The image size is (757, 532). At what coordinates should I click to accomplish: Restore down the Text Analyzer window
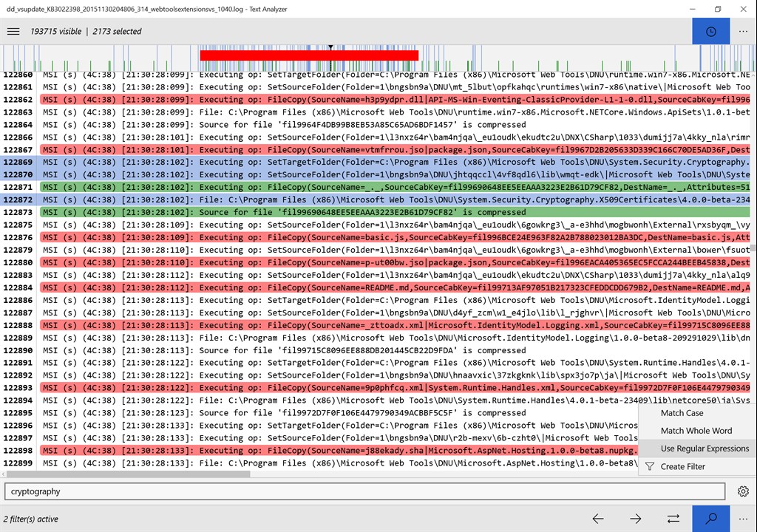click(718, 9)
